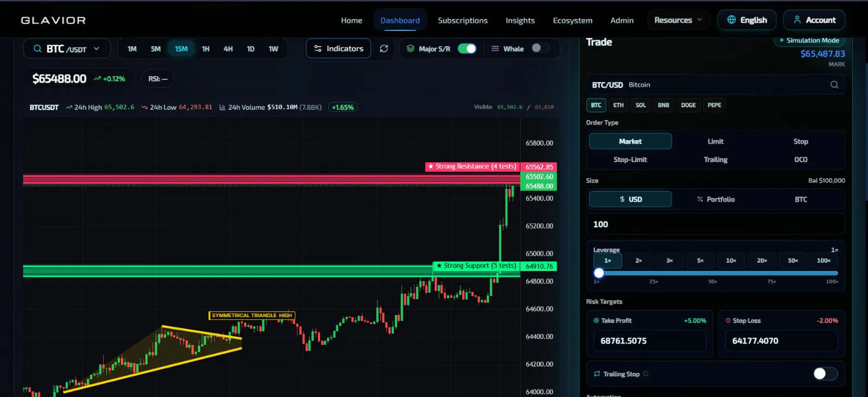Switch chart to 1D timeframe
Image resolution: width=868 pixels, height=397 pixels.
click(251, 49)
